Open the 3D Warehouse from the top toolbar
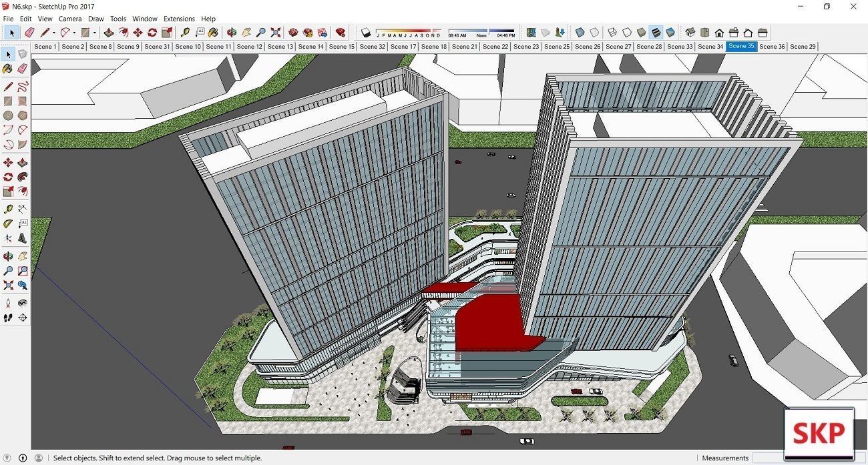 point(293,32)
